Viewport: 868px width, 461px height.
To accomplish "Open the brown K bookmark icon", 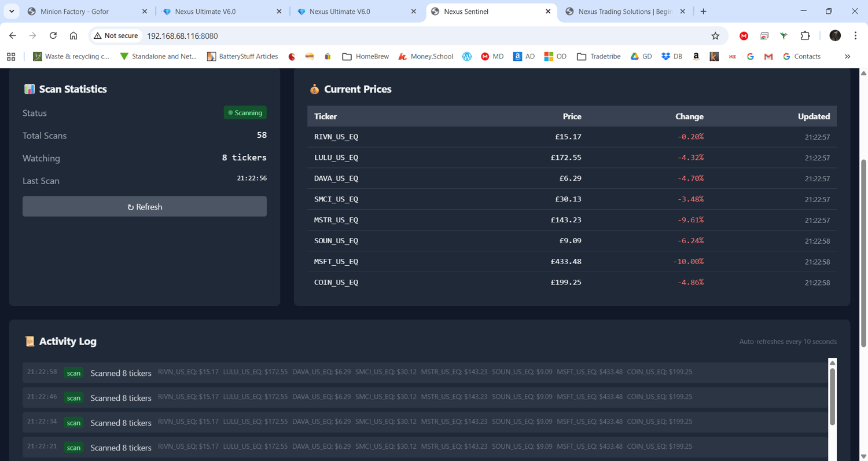I will 714,56.
